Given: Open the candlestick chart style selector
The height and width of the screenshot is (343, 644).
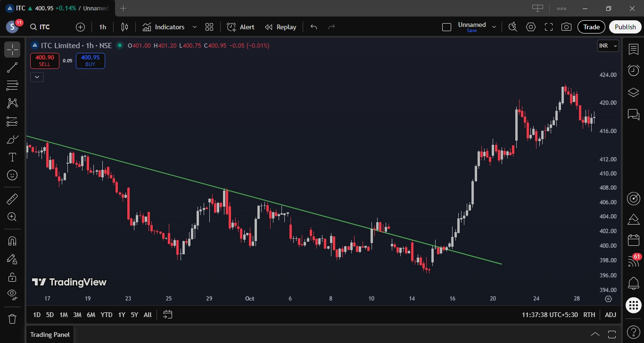Looking at the screenshot, I should point(124,27).
